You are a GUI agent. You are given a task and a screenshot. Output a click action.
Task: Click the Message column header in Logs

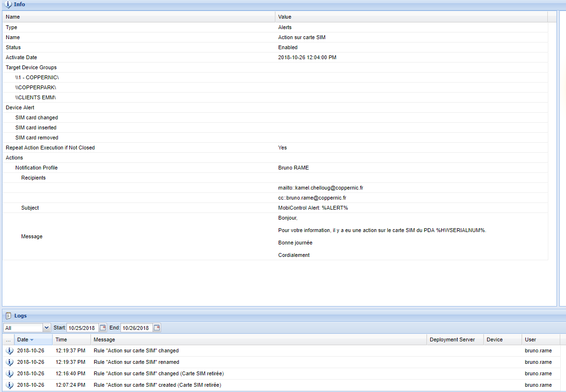(104, 339)
